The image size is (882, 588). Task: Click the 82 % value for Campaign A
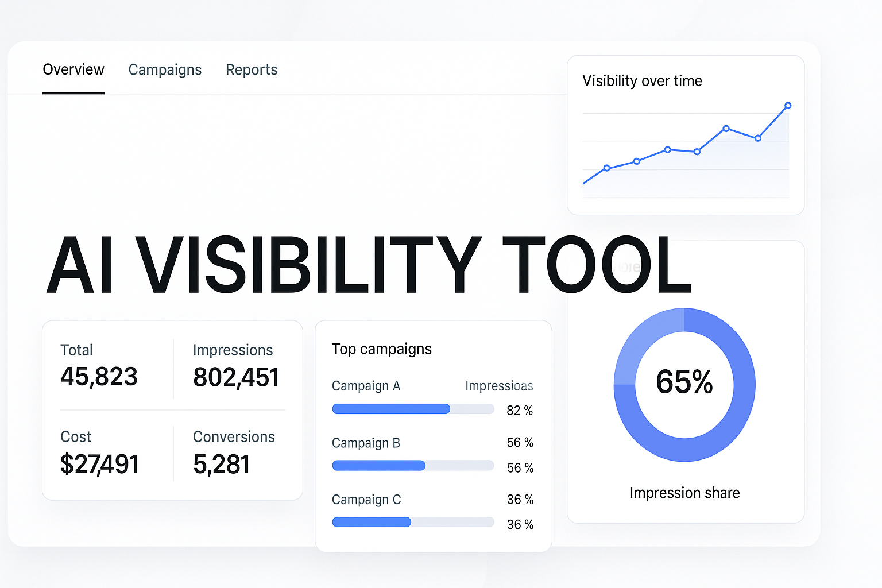[520, 411]
